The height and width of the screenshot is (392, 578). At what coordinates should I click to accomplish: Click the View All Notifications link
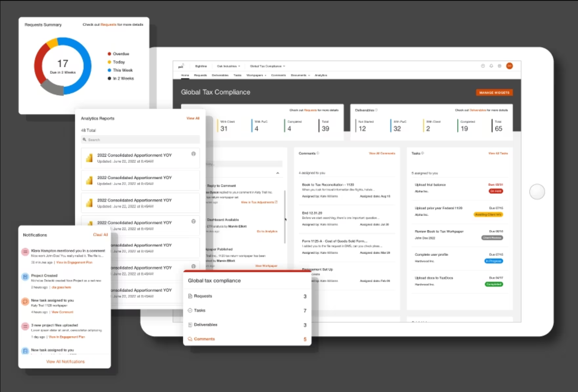tap(65, 361)
